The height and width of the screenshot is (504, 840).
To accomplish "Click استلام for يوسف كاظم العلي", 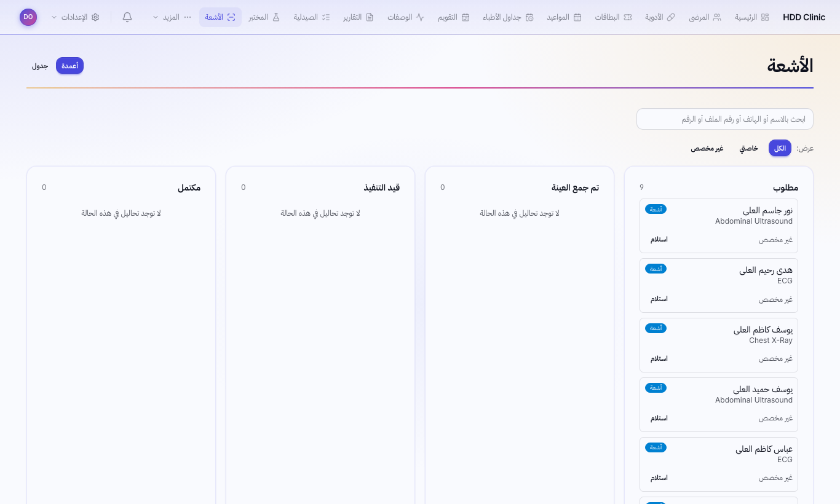I will [659, 358].
